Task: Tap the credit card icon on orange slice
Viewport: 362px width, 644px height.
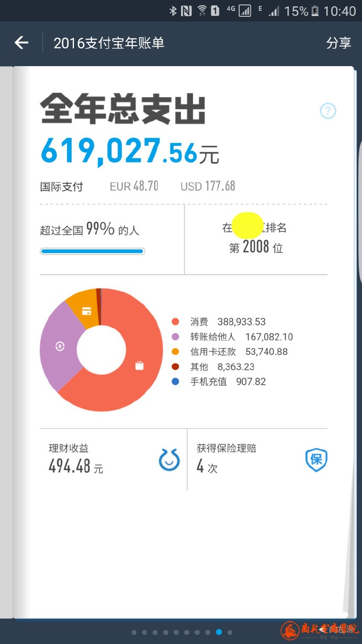Action: (87, 310)
